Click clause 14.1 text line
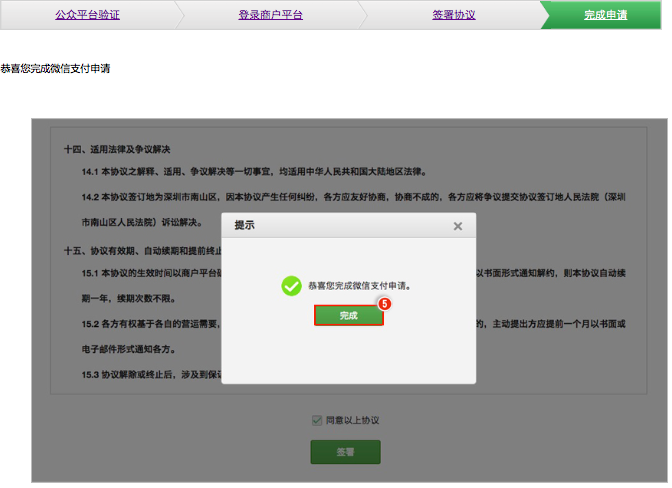 255,172
